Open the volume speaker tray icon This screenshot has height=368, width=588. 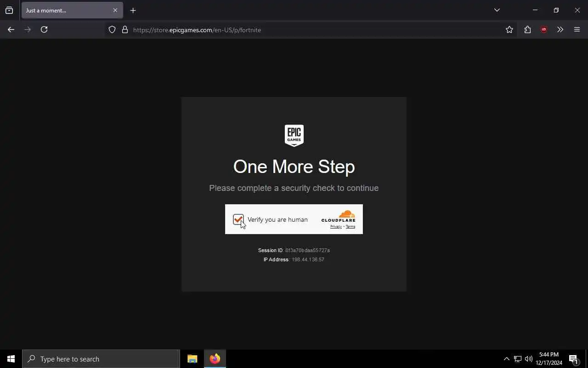tap(529, 359)
